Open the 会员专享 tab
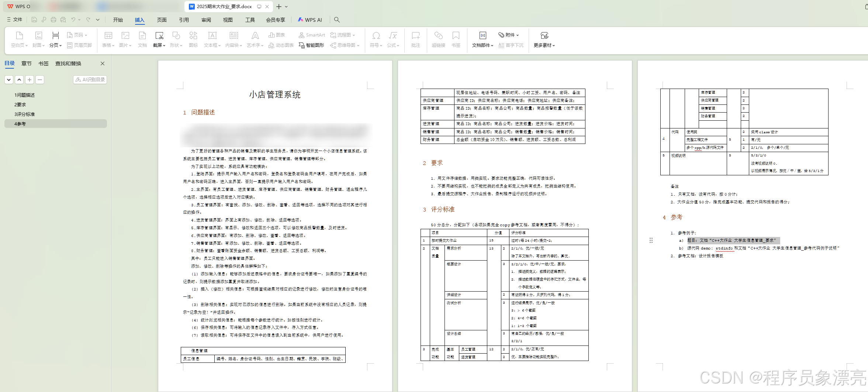 click(x=276, y=20)
